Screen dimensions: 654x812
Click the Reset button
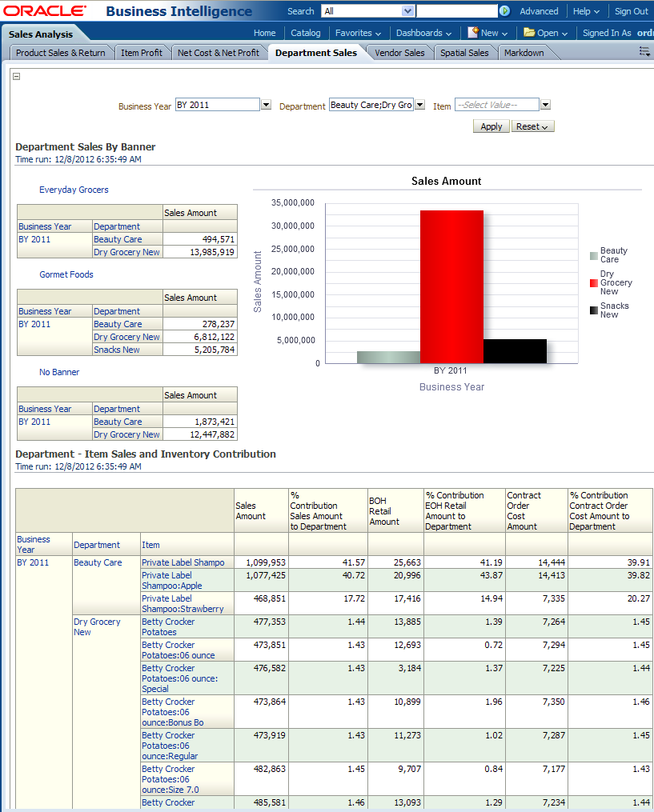click(532, 126)
